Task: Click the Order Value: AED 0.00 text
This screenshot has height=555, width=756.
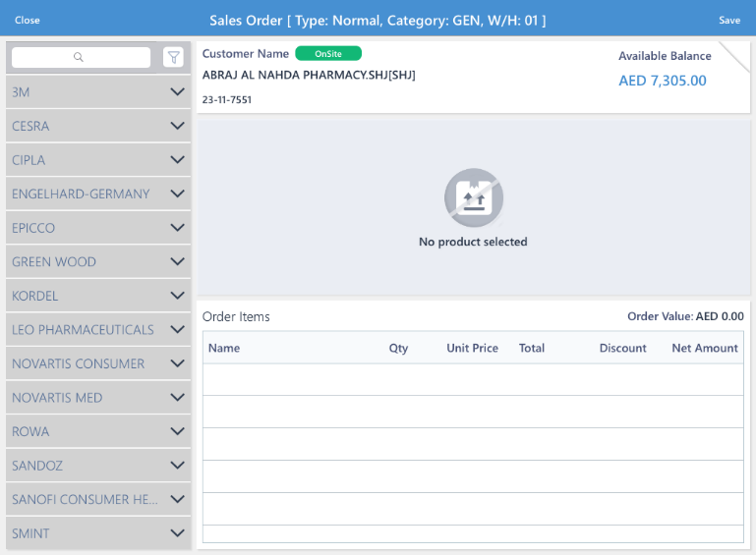Action: point(685,316)
